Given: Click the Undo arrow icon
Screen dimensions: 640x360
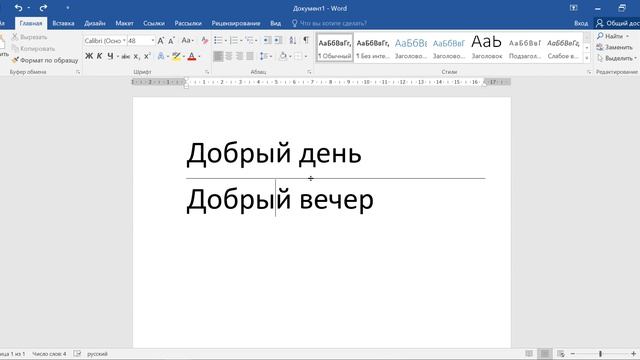Looking at the screenshot, I should click(x=18, y=8).
